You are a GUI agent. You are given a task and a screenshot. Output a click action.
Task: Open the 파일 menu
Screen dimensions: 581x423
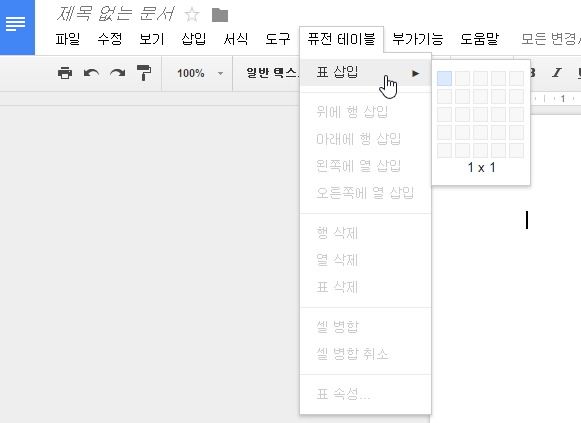[x=67, y=39]
